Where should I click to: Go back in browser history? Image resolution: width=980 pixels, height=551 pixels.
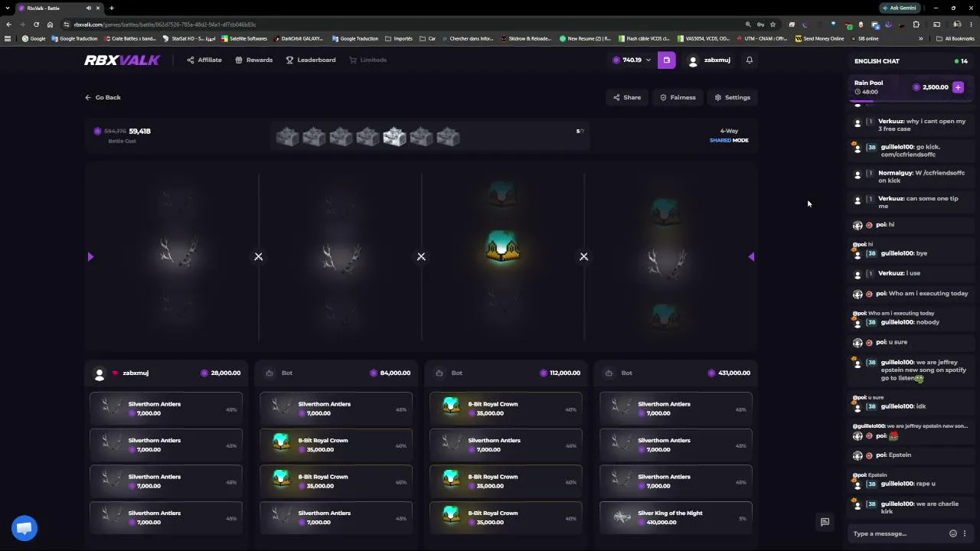pyautogui.click(x=8, y=24)
